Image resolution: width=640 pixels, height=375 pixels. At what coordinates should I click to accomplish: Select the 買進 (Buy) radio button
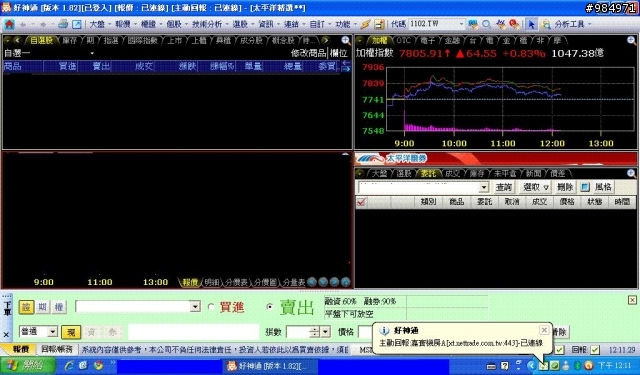click(211, 307)
